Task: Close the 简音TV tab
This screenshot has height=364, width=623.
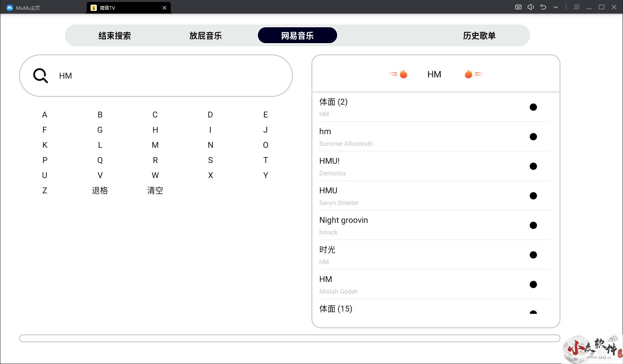Action: tap(164, 8)
